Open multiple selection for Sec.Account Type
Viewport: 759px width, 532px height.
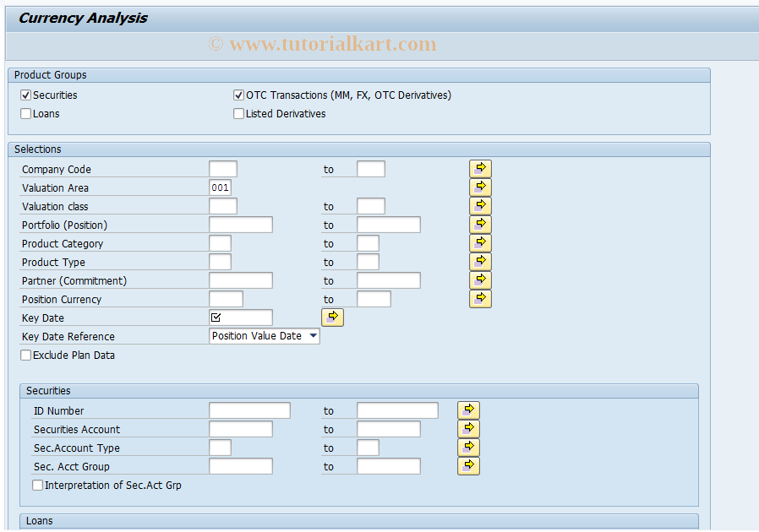pos(468,448)
